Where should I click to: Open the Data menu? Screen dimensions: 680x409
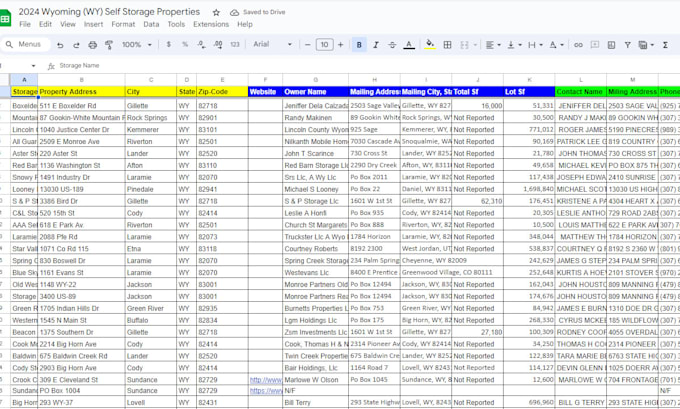click(x=151, y=24)
